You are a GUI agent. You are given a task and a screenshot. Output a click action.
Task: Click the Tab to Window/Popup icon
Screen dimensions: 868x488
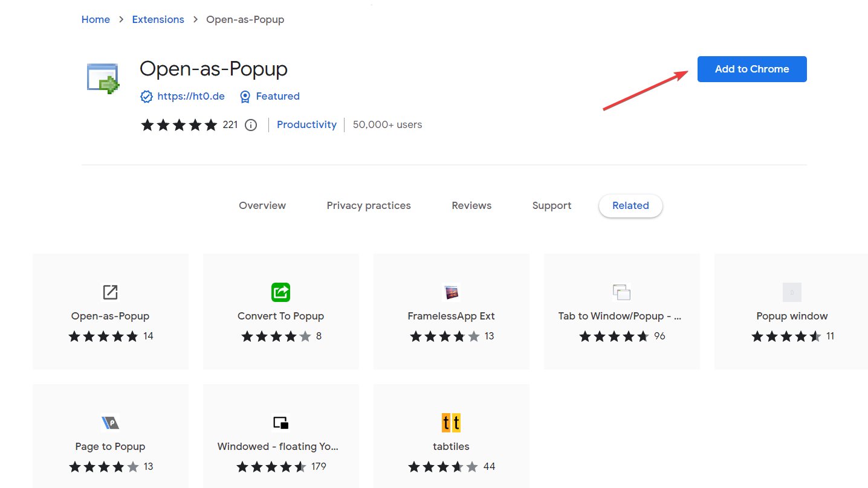click(x=621, y=292)
